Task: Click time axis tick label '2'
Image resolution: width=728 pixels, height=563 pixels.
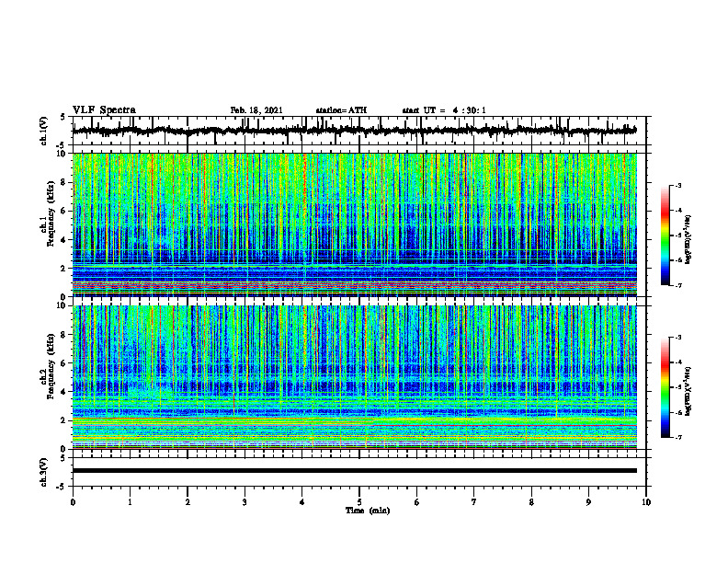Action: click(188, 502)
